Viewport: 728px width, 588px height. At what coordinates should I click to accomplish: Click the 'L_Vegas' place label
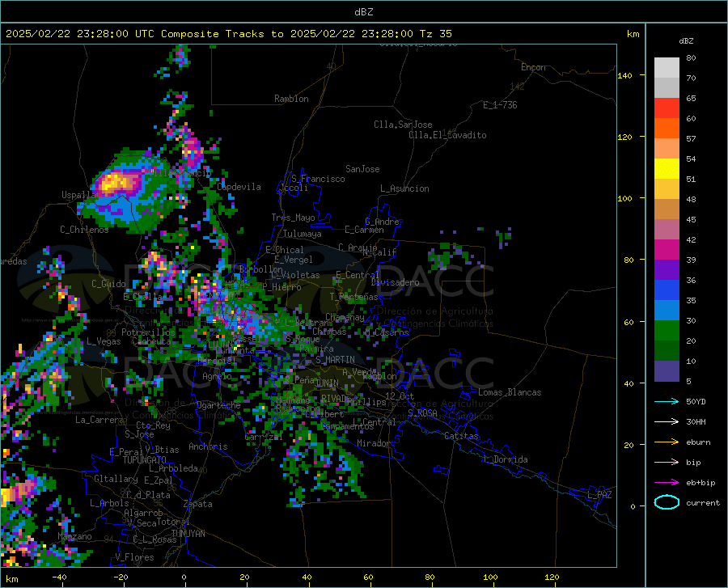click(104, 341)
